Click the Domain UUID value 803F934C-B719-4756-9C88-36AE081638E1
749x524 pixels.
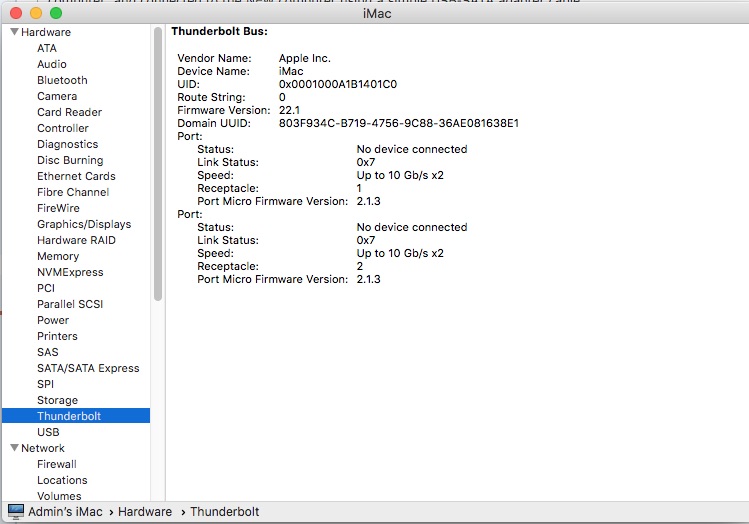[x=398, y=123]
